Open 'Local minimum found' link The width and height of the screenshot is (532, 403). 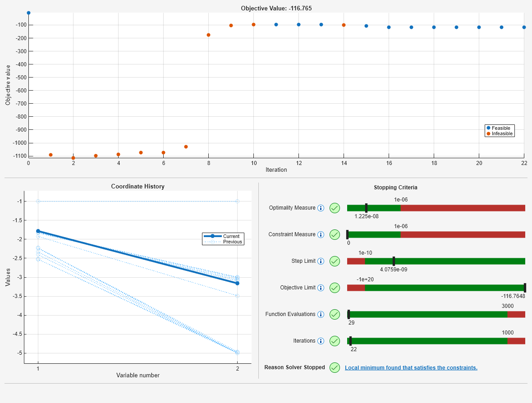pyautogui.click(x=411, y=368)
